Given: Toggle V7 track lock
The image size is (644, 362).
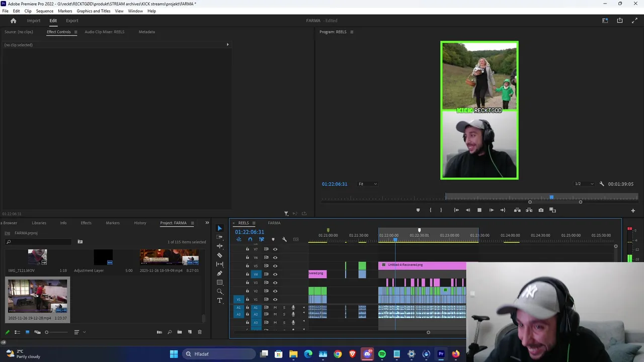Looking at the screenshot, I should tap(247, 249).
